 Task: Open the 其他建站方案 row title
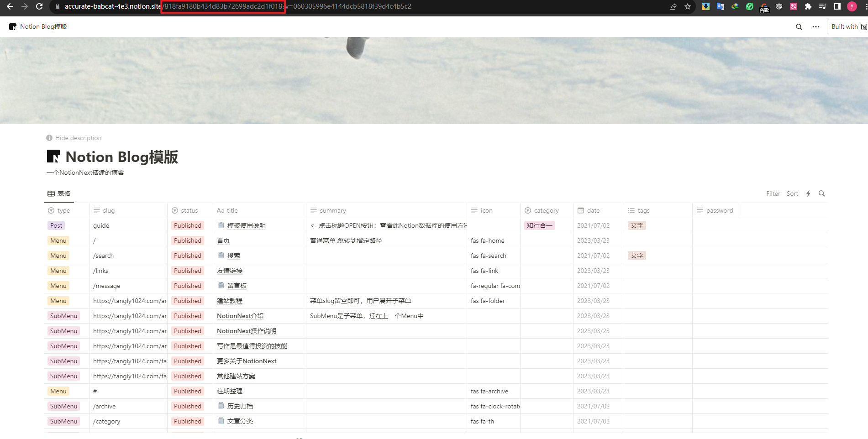(236, 376)
